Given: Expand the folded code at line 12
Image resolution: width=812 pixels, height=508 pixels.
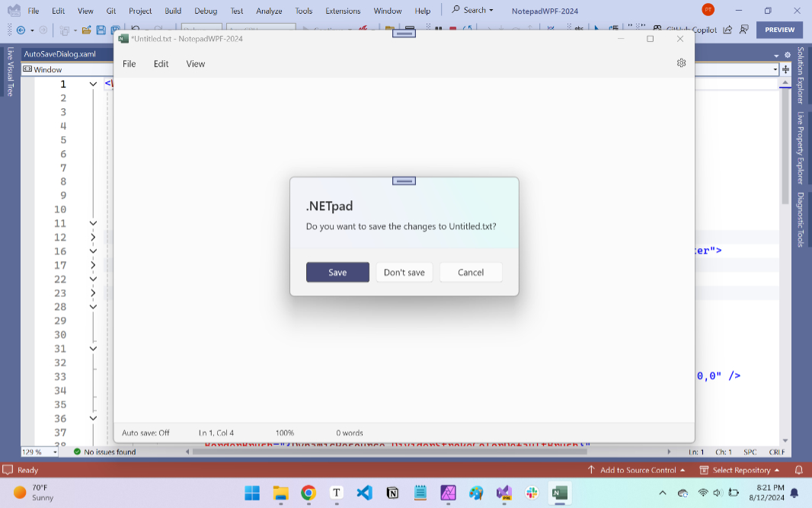Looking at the screenshot, I should 93,238.
